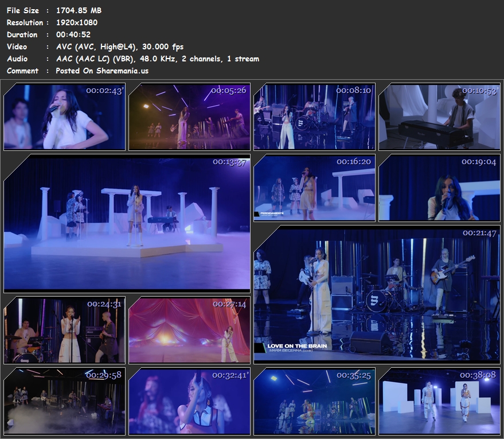Click the PERDIDAMENTE caption in the 00:16:20 frame

pyautogui.click(x=272, y=213)
